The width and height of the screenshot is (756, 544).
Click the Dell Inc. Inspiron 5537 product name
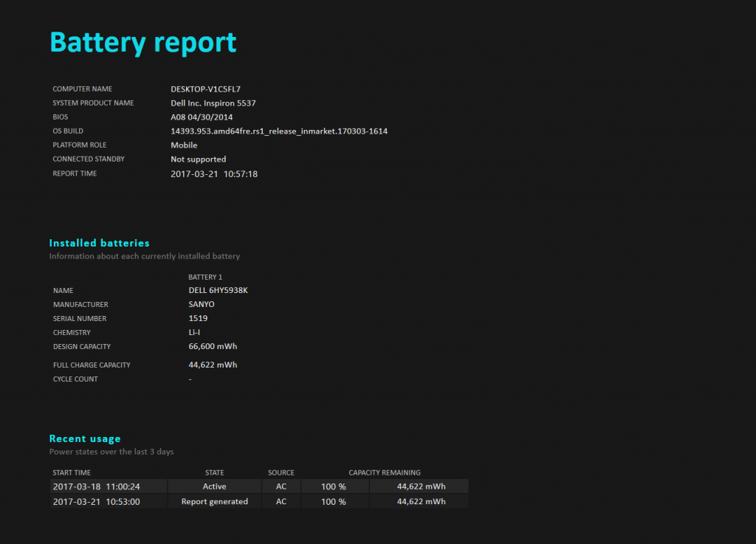point(213,103)
